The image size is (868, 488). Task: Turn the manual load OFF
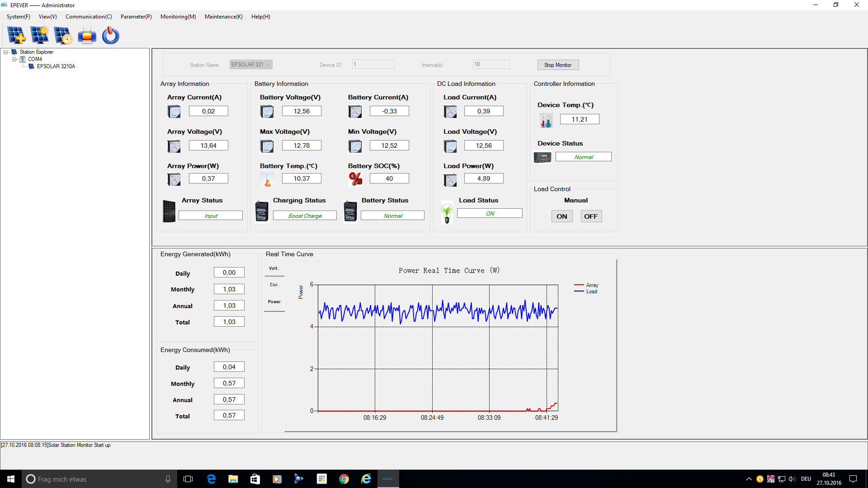pyautogui.click(x=590, y=216)
